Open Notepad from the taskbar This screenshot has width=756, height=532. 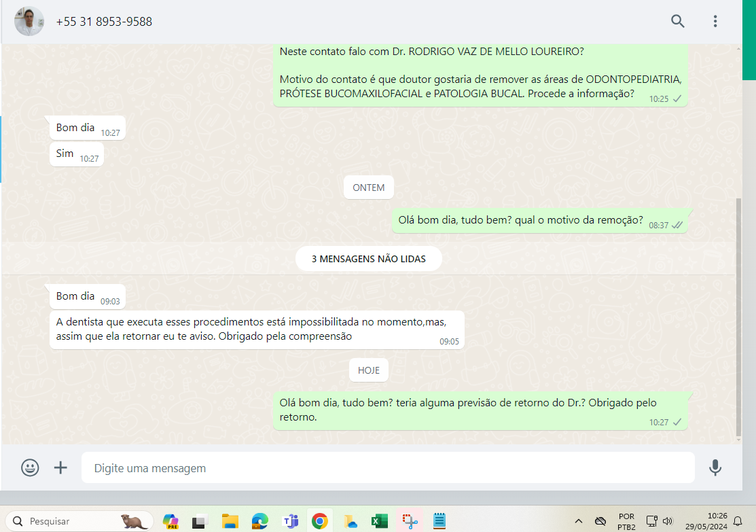click(x=439, y=521)
